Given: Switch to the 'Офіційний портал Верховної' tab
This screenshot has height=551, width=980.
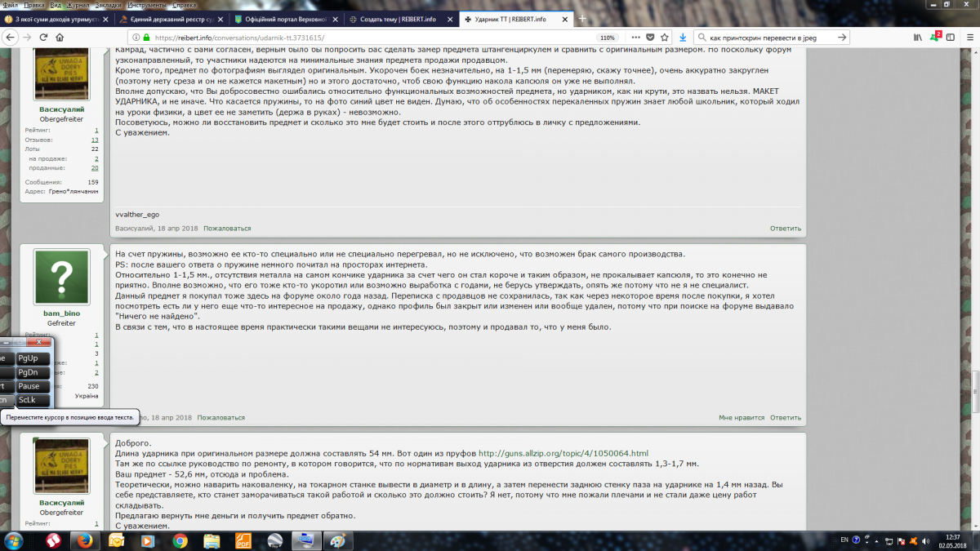Looking at the screenshot, I should point(285,19).
